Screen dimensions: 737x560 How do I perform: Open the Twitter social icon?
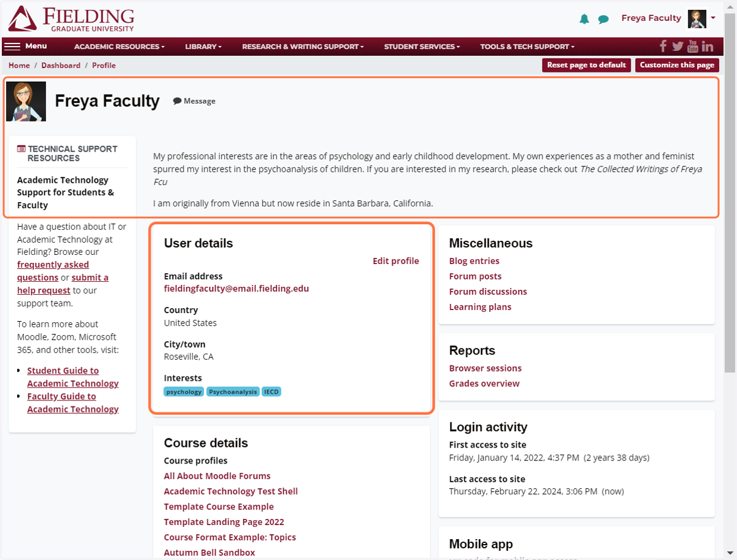(677, 46)
